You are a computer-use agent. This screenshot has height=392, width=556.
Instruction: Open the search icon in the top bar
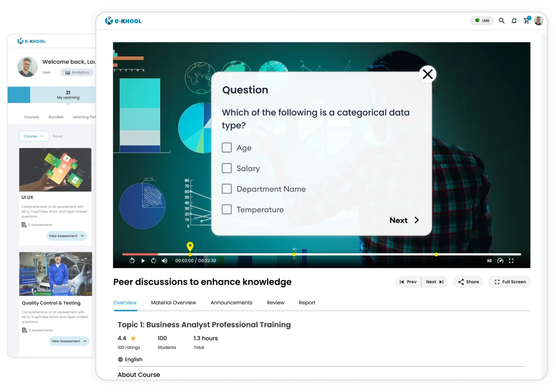(502, 20)
